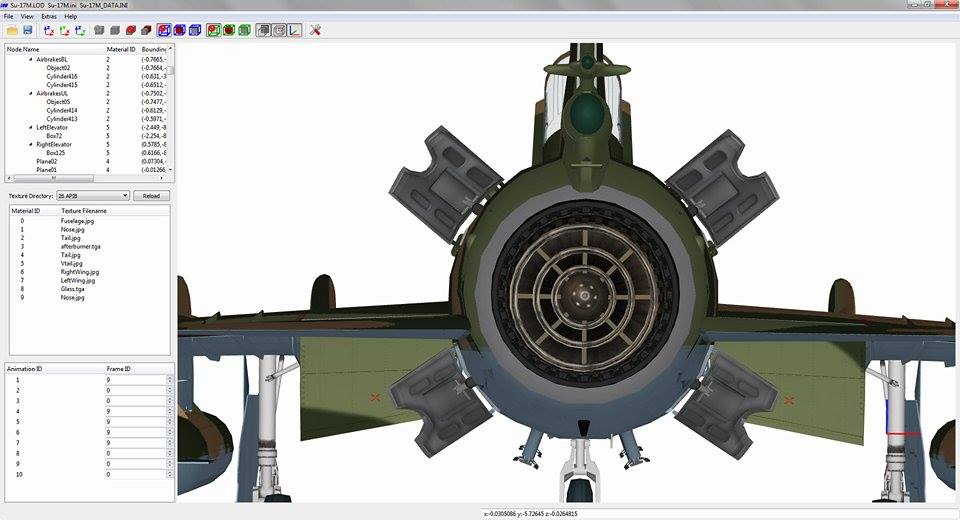
Task: Click the Frame ID column header
Action: pyautogui.click(x=118, y=369)
